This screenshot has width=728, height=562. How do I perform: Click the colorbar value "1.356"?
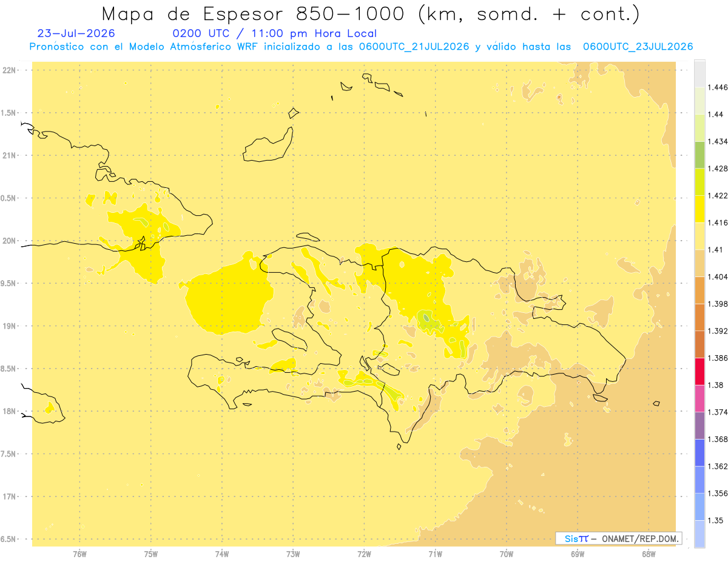pos(716,493)
